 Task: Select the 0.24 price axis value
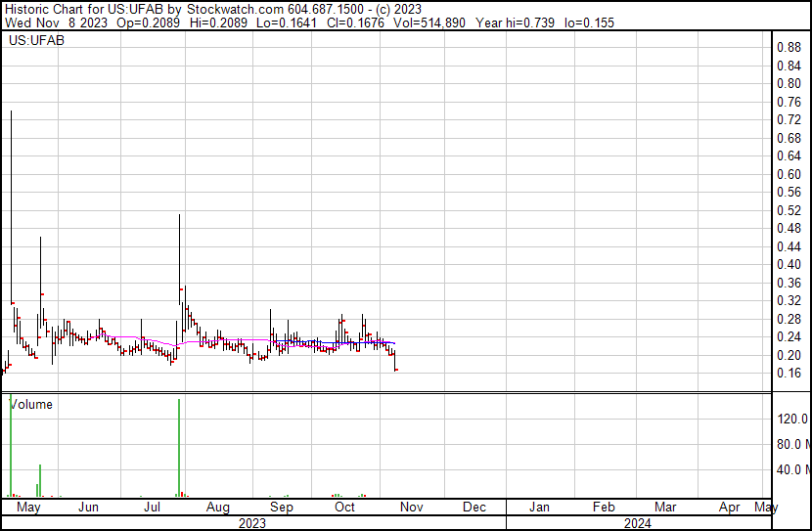point(789,337)
